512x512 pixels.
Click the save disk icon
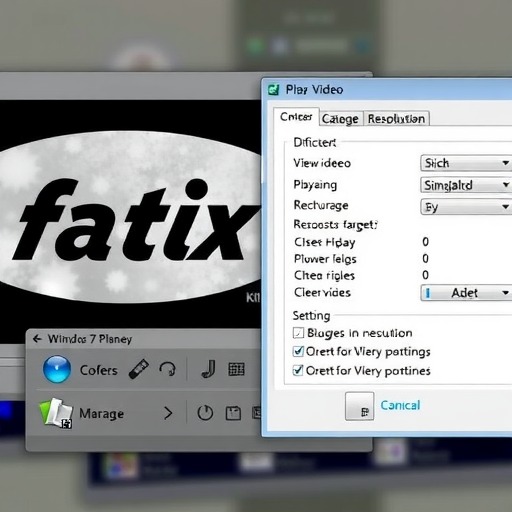(x=233, y=413)
